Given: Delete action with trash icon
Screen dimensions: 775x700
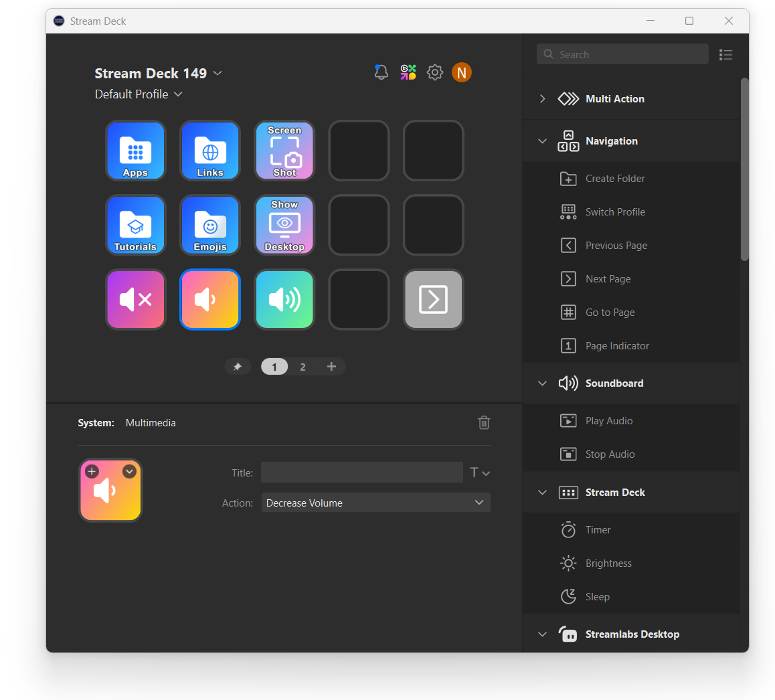Looking at the screenshot, I should click(x=484, y=423).
